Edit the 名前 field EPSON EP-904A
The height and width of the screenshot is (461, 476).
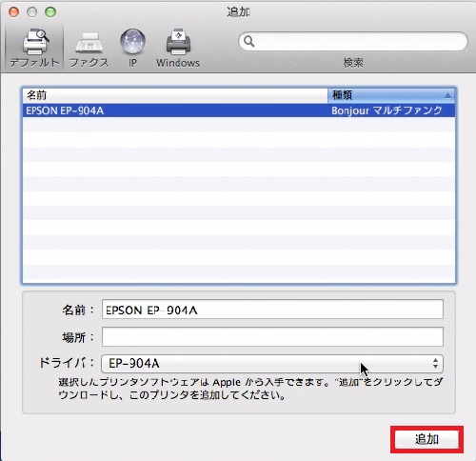(x=272, y=310)
